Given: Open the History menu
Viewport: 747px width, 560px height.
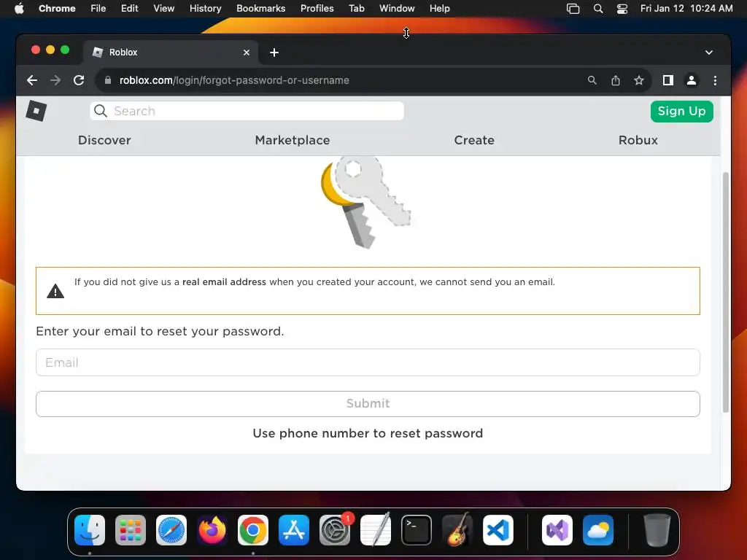Looking at the screenshot, I should 205,9.
